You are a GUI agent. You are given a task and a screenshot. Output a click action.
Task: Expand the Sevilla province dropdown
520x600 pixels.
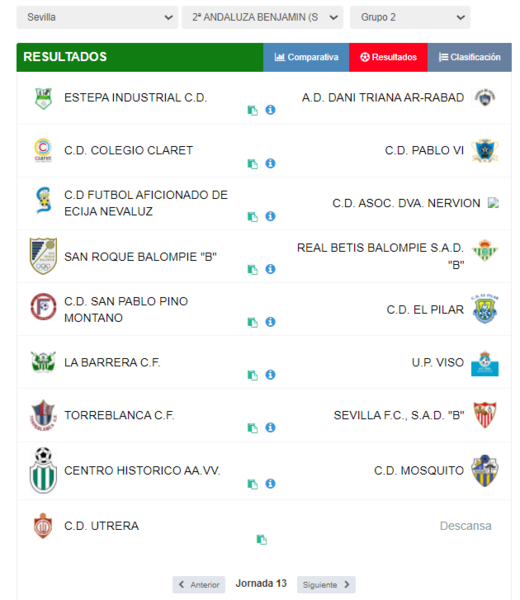(97, 17)
